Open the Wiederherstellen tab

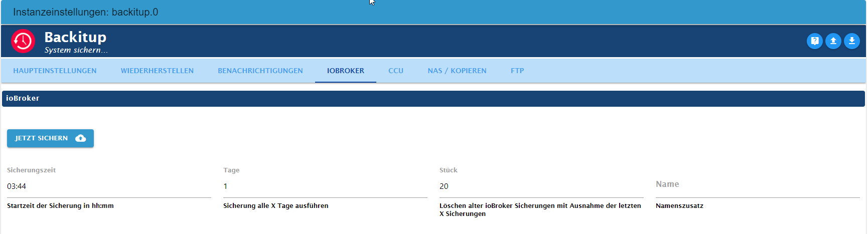[157, 71]
